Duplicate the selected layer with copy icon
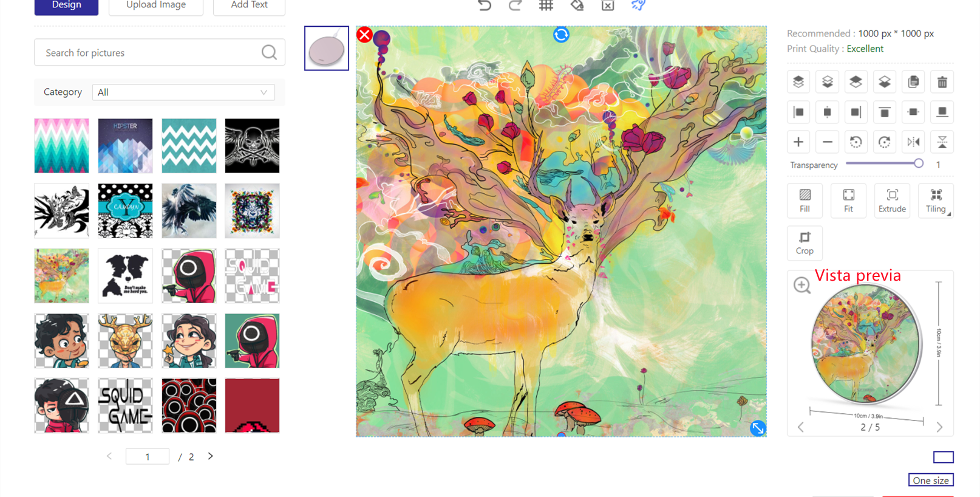The height and width of the screenshot is (497, 980). [913, 82]
